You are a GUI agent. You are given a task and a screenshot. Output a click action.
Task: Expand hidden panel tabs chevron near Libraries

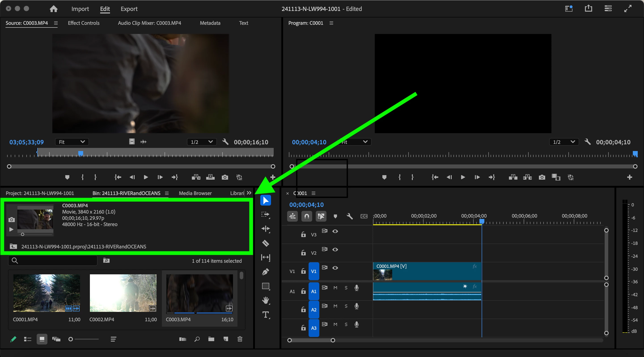tap(249, 193)
